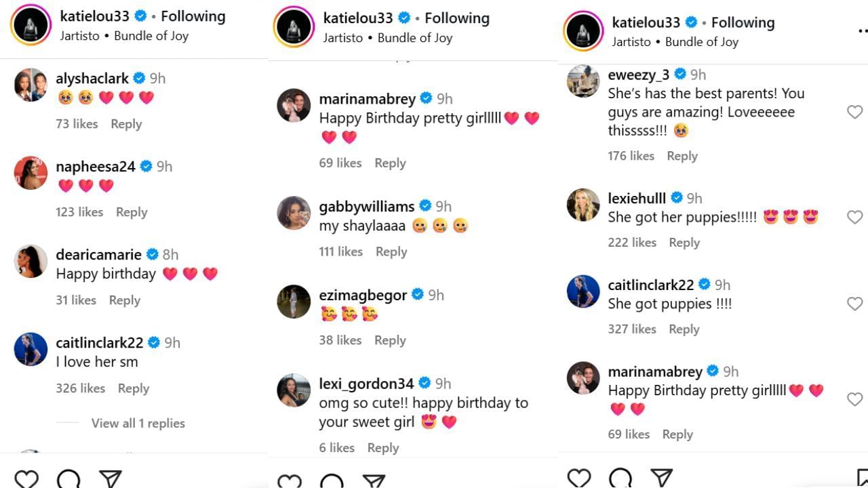
Task: Open the dearicamarie username link
Action: (98, 255)
